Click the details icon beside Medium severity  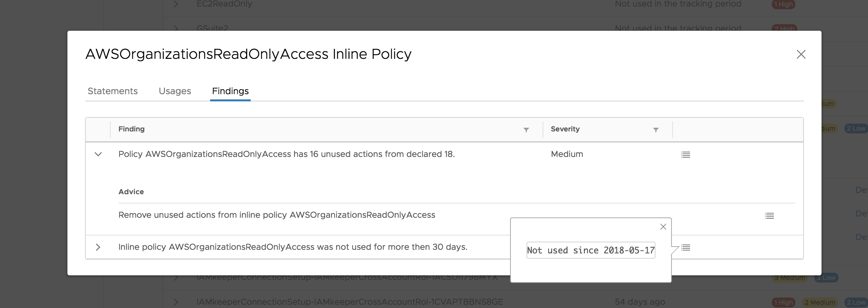pyautogui.click(x=685, y=155)
